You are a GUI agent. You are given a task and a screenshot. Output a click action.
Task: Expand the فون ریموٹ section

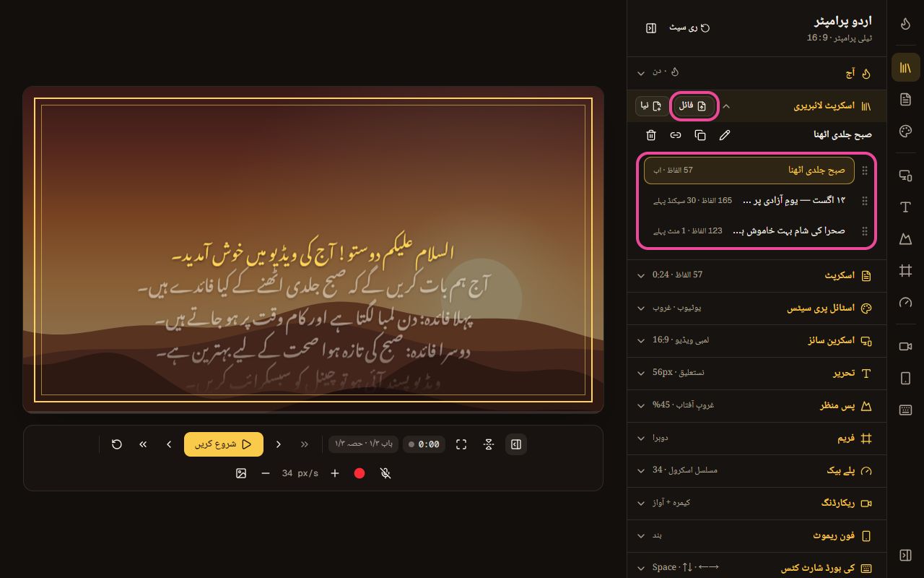coord(757,535)
